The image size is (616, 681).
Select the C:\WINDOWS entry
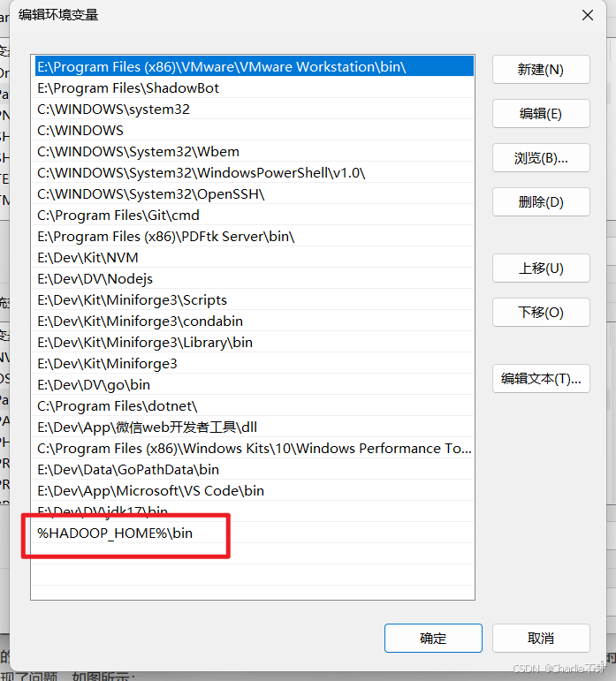253,131
